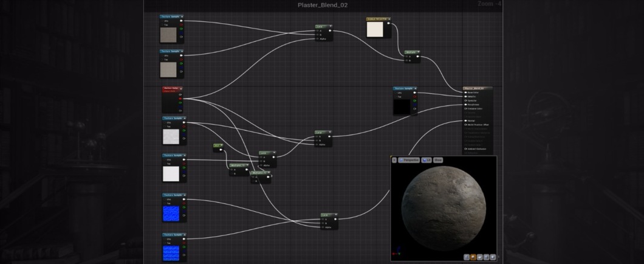Open the Show flags menu in preview
Screen dimensions: 644x264
click(x=438, y=160)
